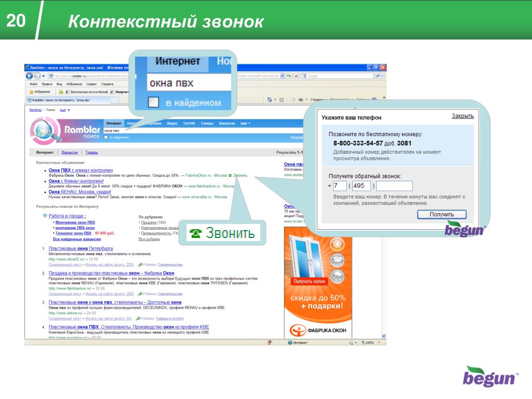Click 'Получить купон' button on banner
532x399 pixels.
pyautogui.click(x=309, y=281)
